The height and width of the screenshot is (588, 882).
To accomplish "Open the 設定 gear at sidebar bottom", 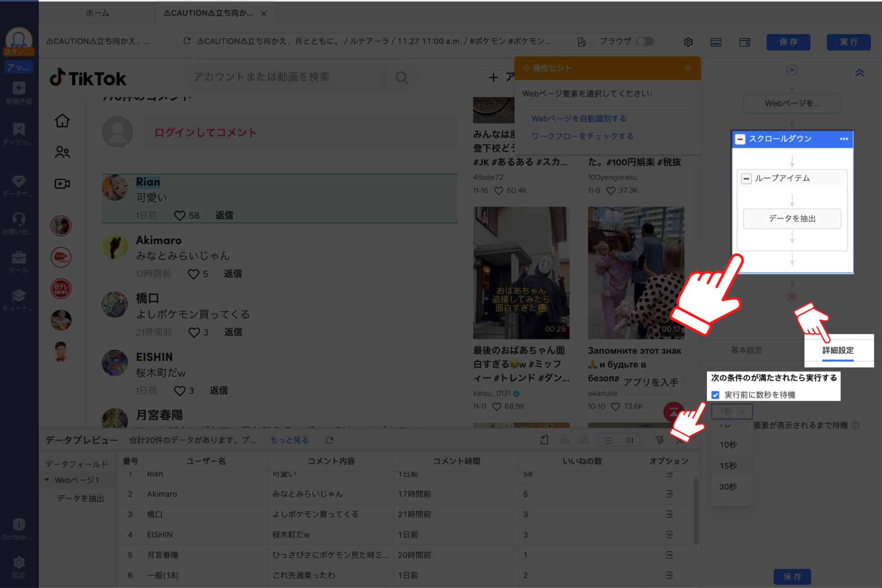I will [x=19, y=562].
